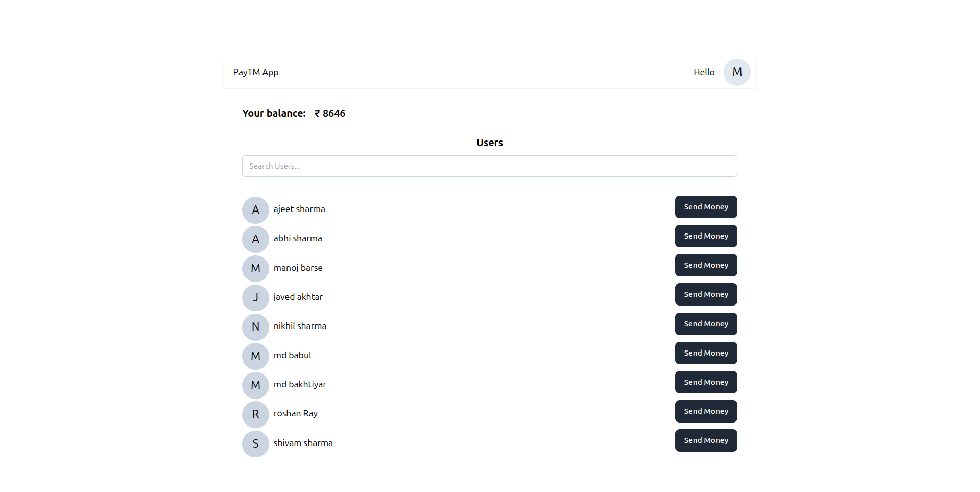Click the PayTM App title
This screenshot has width=980, height=492.
pyautogui.click(x=256, y=72)
